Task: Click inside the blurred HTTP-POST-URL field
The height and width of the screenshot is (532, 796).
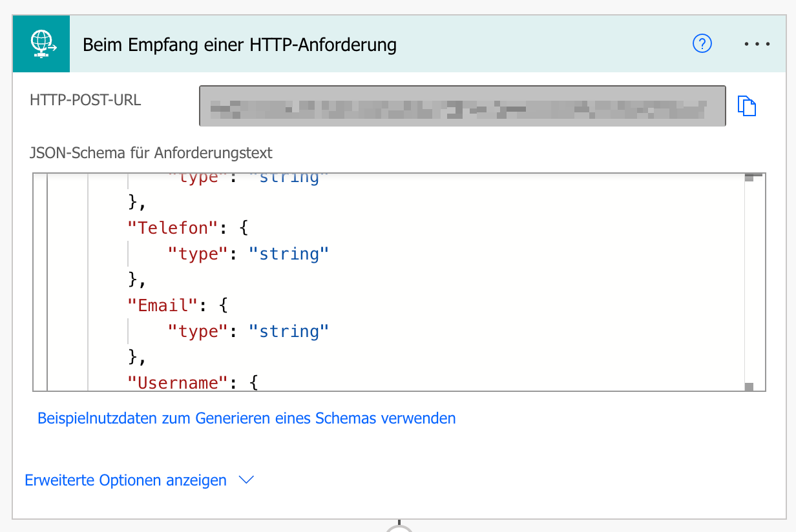Action: point(462,106)
